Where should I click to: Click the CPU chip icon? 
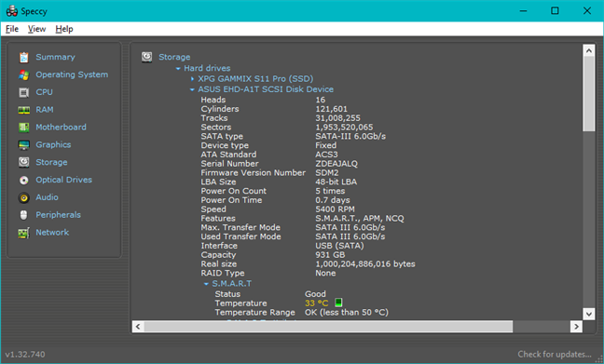click(24, 92)
